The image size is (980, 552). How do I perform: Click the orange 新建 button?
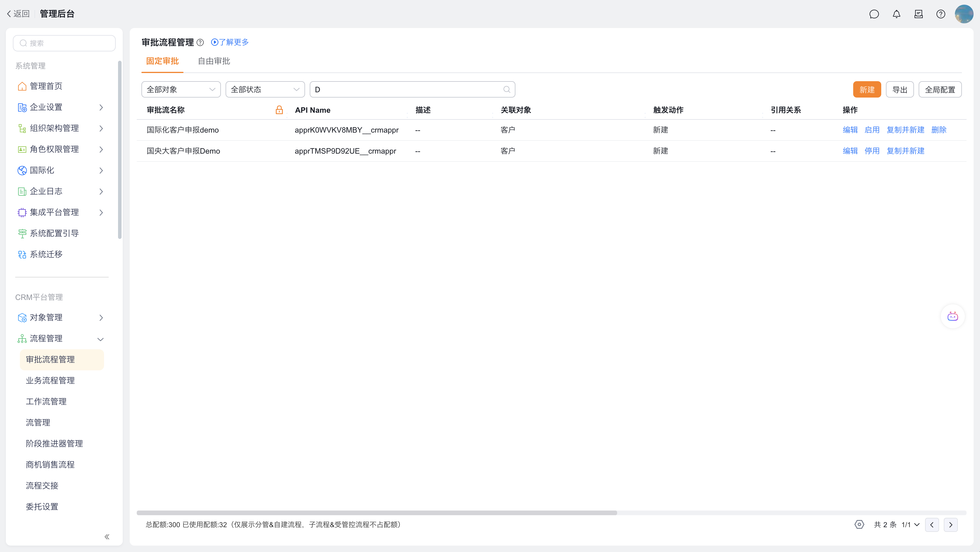[x=867, y=90]
